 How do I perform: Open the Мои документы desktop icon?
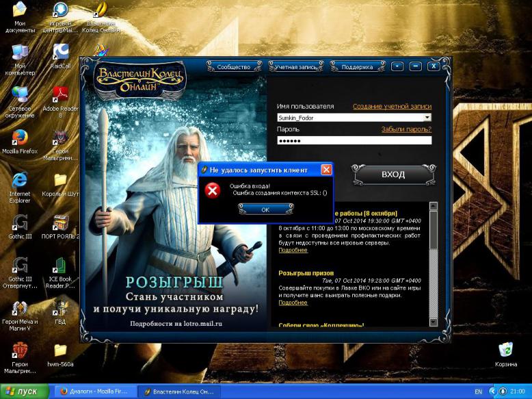20,18
